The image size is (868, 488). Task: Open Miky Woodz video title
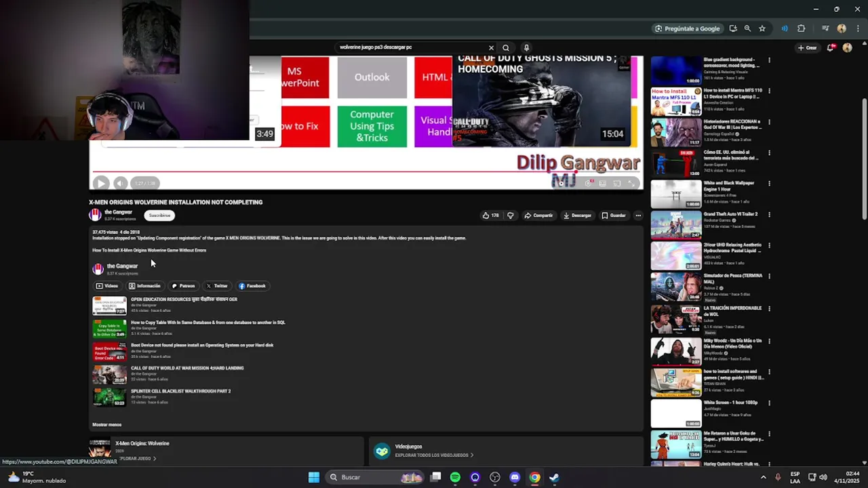(x=732, y=344)
